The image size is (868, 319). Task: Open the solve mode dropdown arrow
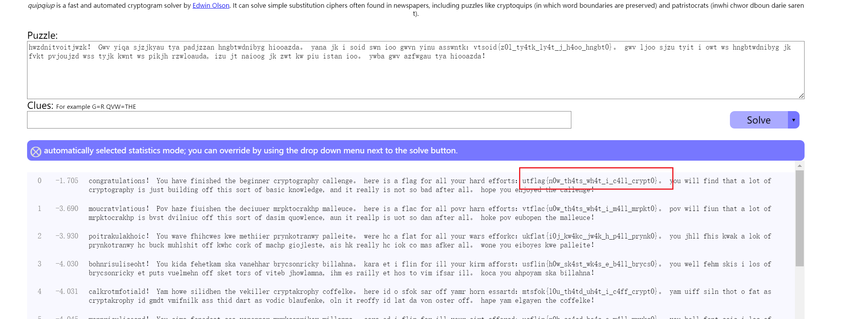793,120
